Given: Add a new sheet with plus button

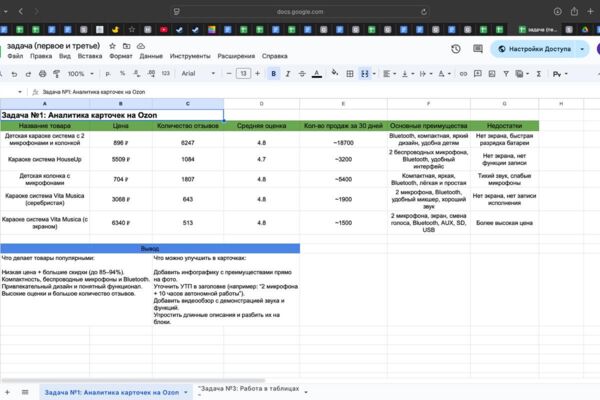Looking at the screenshot, I should [7, 392].
